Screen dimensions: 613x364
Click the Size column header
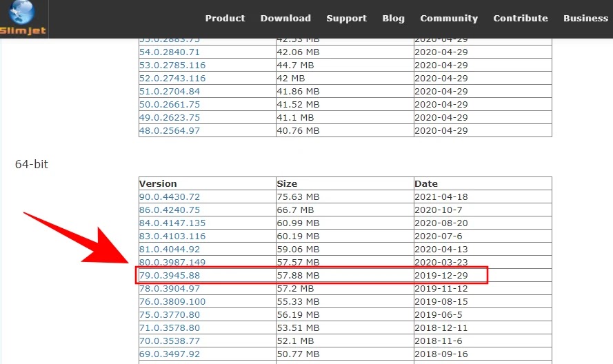click(x=345, y=184)
